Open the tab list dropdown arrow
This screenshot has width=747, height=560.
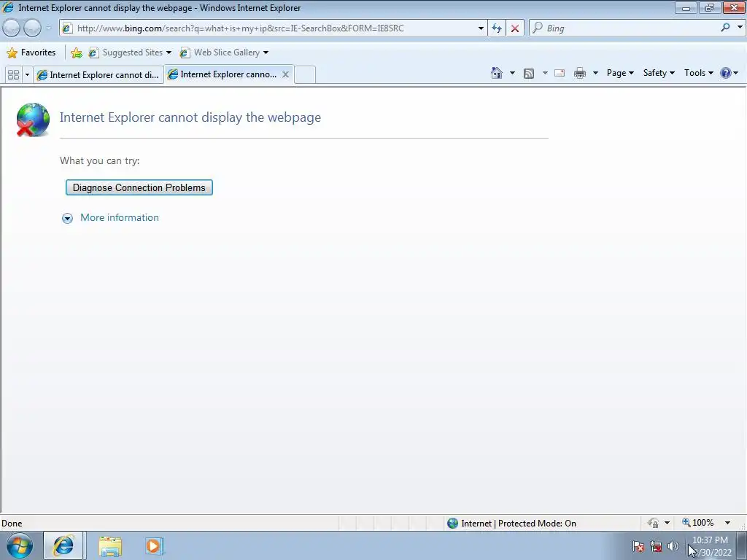27,75
